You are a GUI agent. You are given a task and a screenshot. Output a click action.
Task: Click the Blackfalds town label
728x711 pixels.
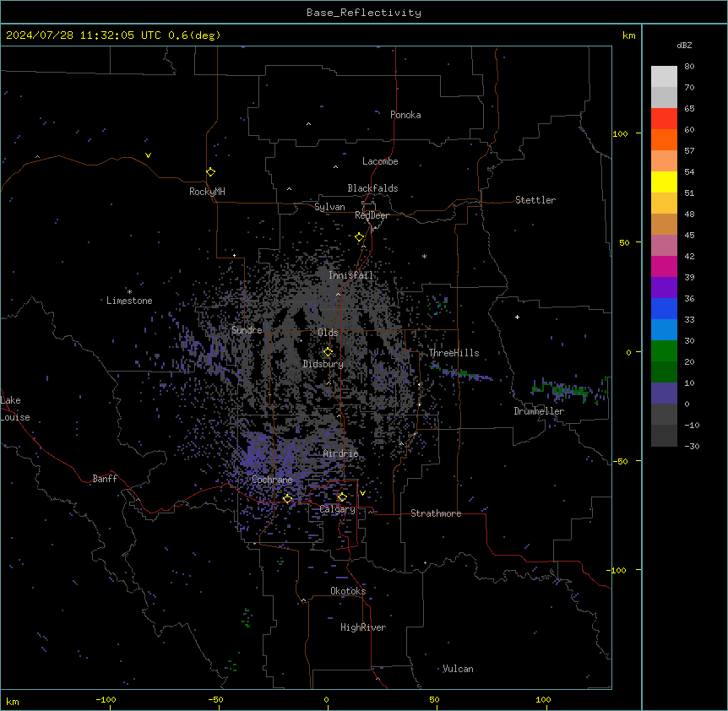[372, 188]
